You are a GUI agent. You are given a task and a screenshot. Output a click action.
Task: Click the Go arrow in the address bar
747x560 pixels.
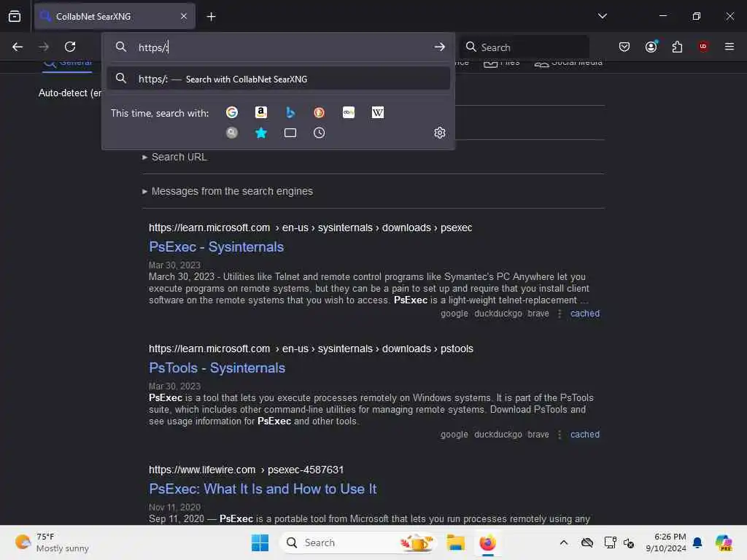click(x=440, y=47)
